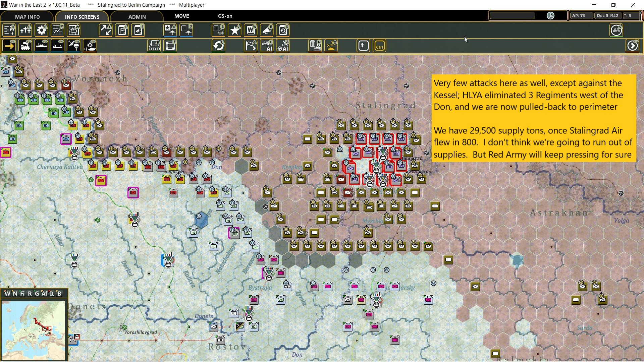The image size is (644, 362).
Task: Undo the last move (circular arrow icon)
Action: [218, 46]
